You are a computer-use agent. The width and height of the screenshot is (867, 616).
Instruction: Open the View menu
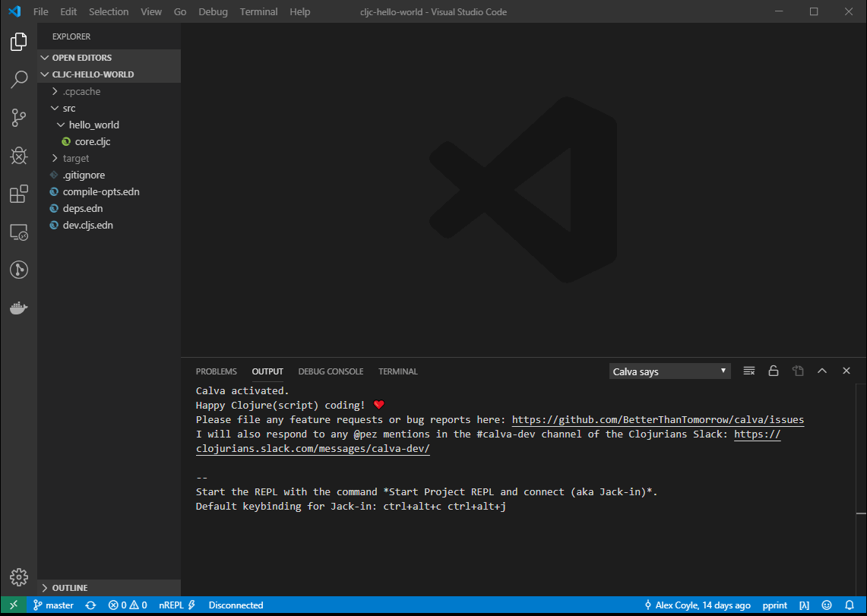(151, 11)
